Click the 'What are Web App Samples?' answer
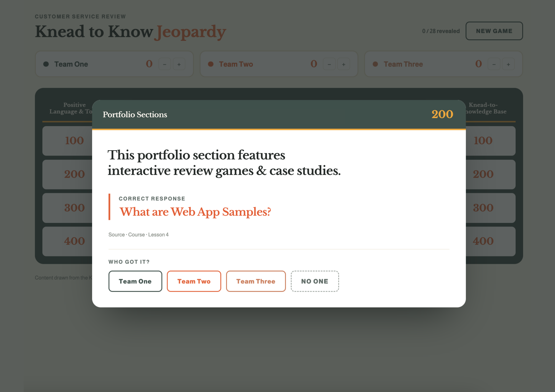 tap(195, 212)
